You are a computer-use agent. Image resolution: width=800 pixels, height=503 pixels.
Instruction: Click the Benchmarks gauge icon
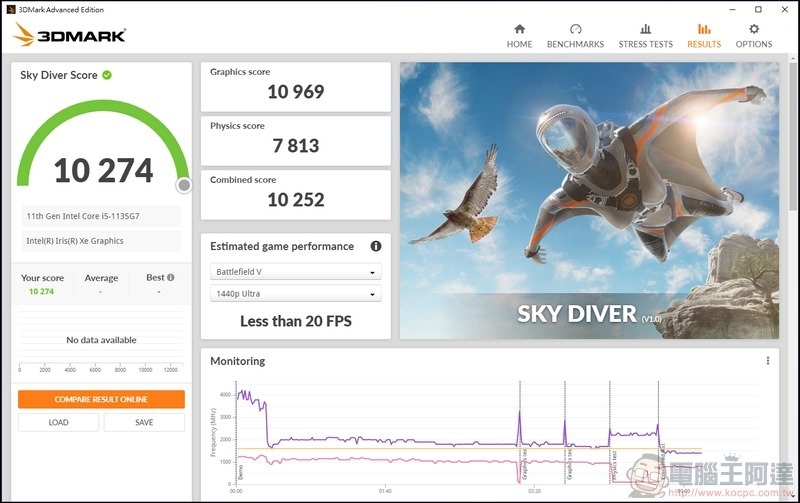pyautogui.click(x=575, y=30)
